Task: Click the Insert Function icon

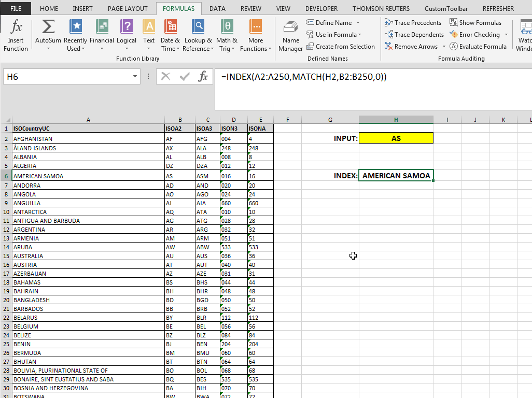Action: 16,27
